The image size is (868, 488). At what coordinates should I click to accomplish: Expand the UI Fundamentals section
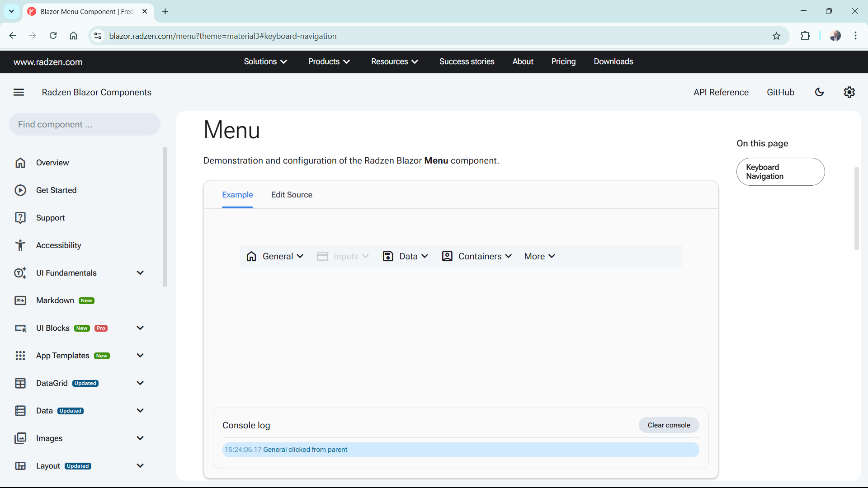coord(140,273)
